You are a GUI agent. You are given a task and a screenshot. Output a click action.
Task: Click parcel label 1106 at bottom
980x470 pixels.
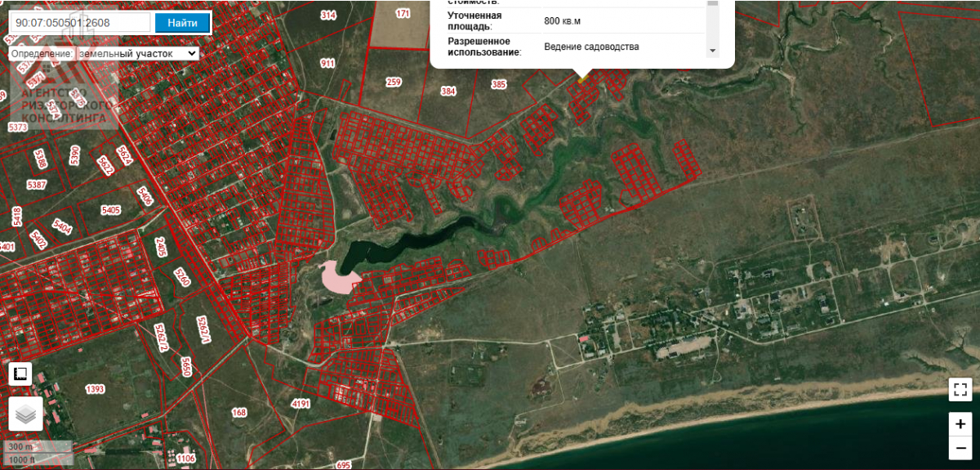point(185,459)
